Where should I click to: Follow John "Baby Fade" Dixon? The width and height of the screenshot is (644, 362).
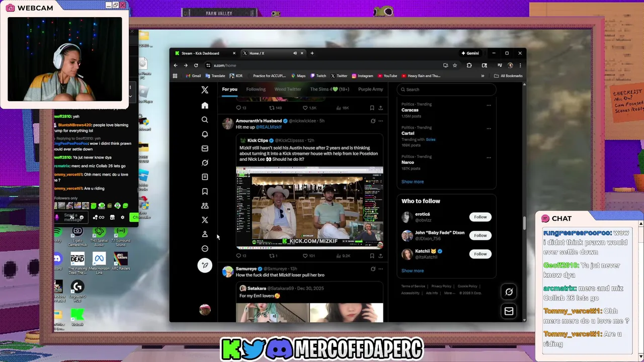tap(480, 235)
